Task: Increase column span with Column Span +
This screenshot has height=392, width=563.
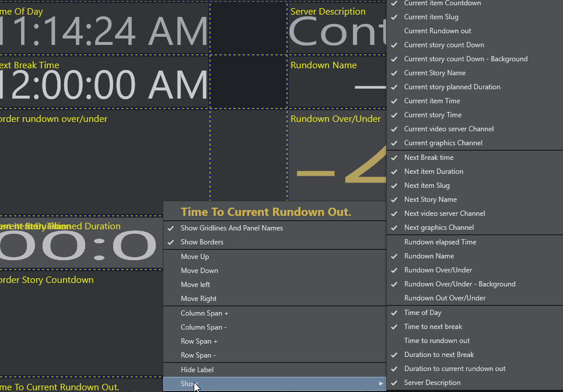Action: tap(204, 313)
